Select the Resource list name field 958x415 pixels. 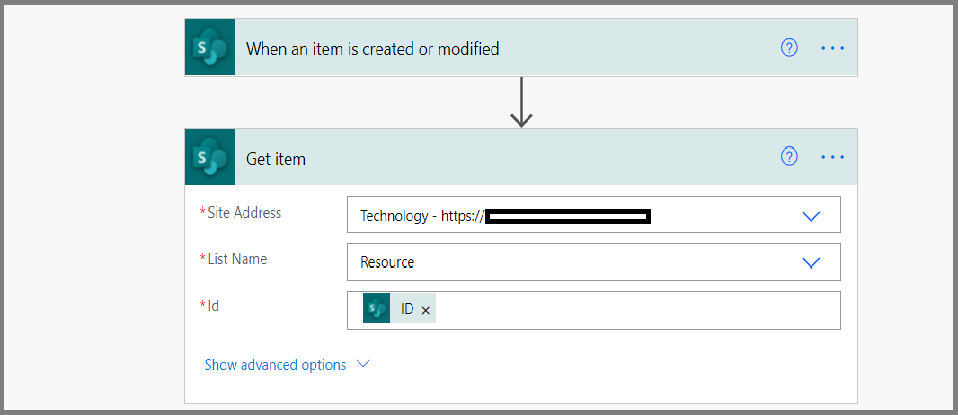(594, 262)
